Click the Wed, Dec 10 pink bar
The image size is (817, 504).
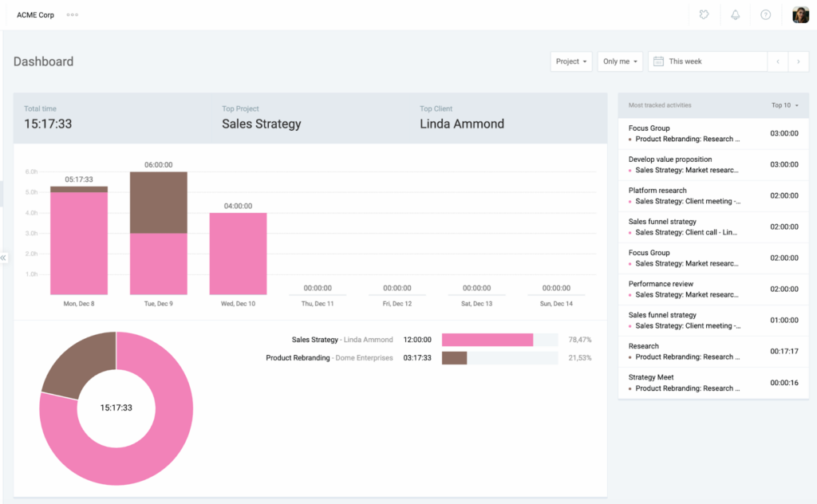tap(238, 254)
